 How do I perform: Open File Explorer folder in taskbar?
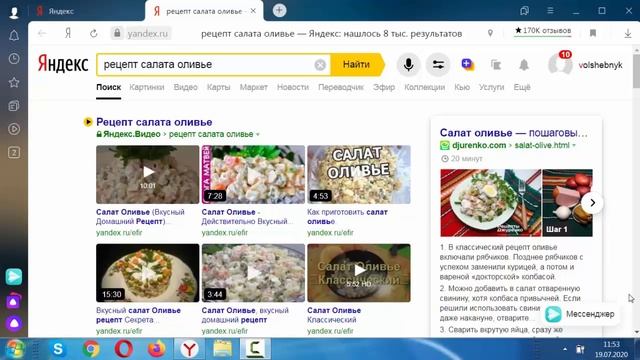pos(222,349)
